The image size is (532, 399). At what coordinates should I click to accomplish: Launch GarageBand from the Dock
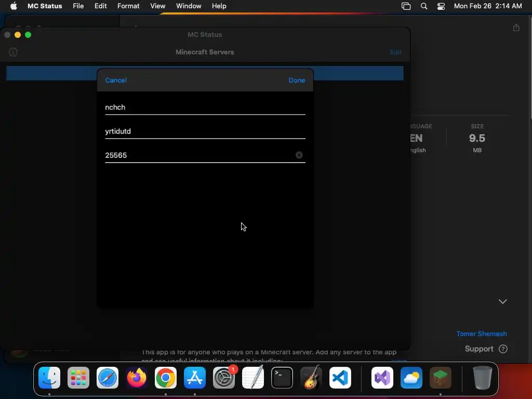point(311,378)
